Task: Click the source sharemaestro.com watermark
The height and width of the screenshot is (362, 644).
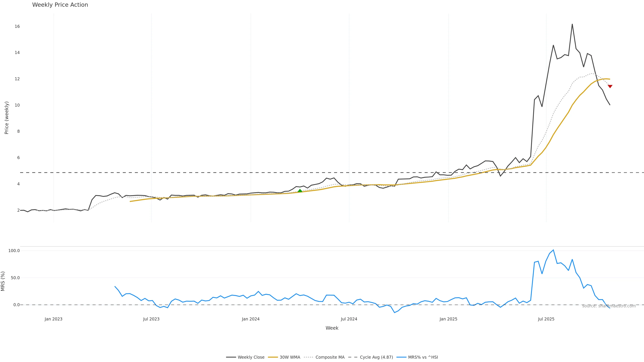Action: tap(609, 306)
